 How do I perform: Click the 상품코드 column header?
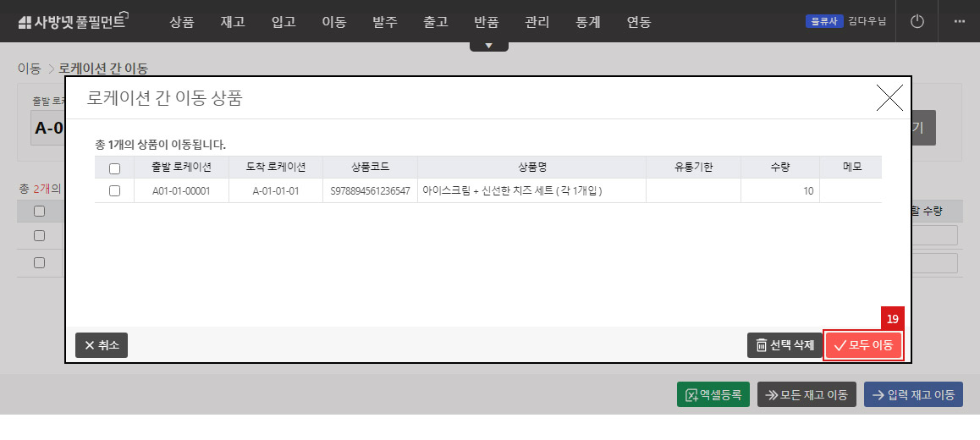tap(370, 167)
